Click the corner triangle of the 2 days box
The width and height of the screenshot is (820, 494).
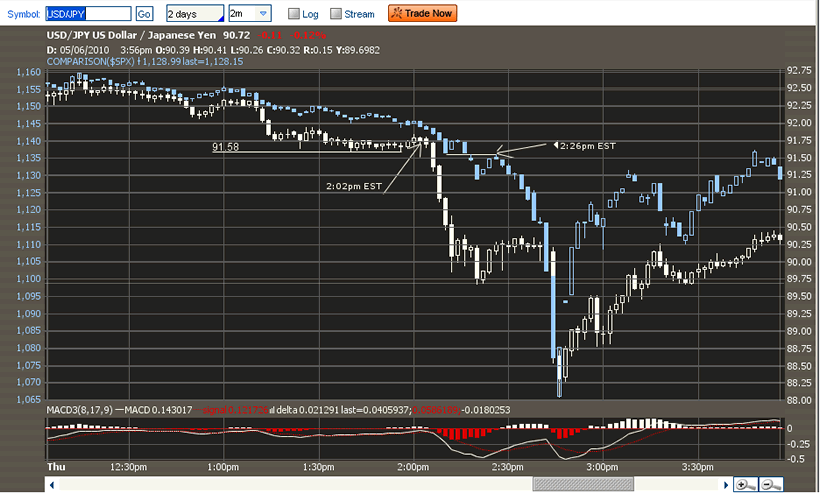coord(220,18)
